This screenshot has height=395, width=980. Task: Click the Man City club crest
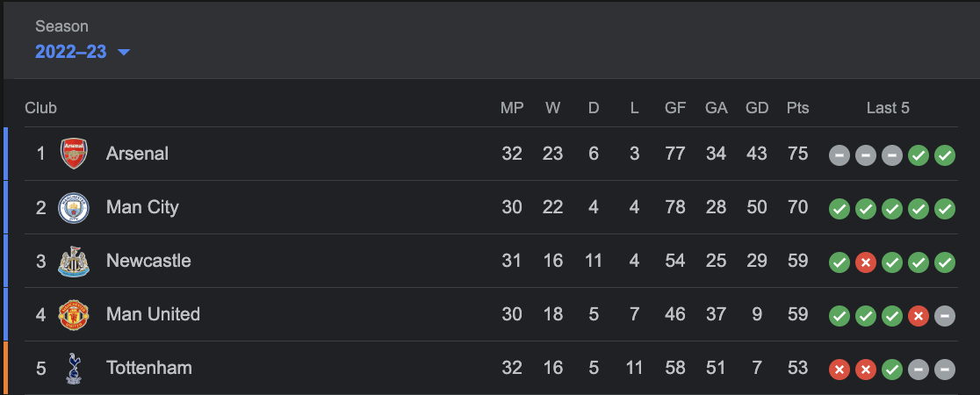pos(74,208)
